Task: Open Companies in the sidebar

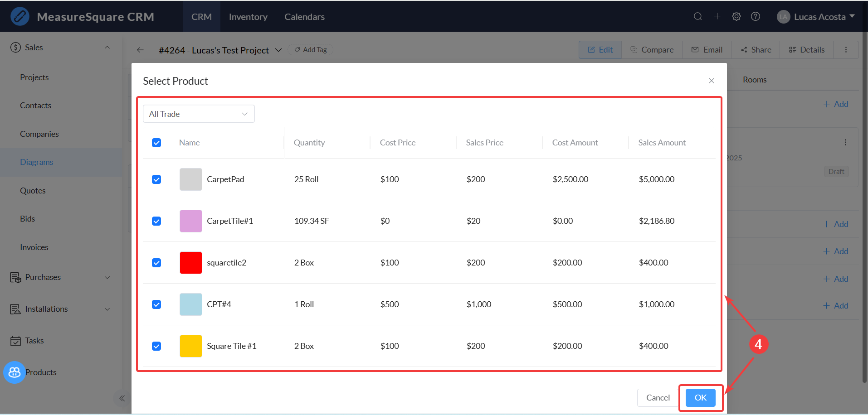Action: [39, 134]
